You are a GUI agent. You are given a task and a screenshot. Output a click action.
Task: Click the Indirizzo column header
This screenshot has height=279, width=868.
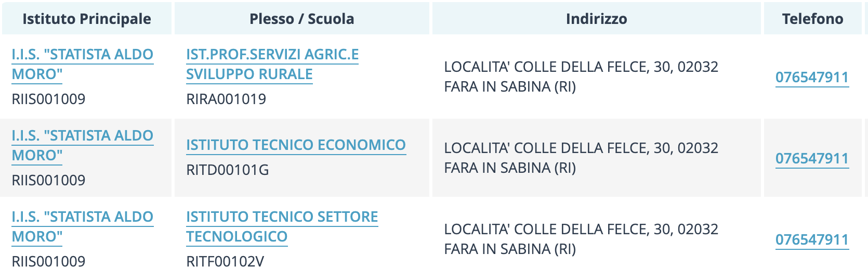click(x=597, y=19)
